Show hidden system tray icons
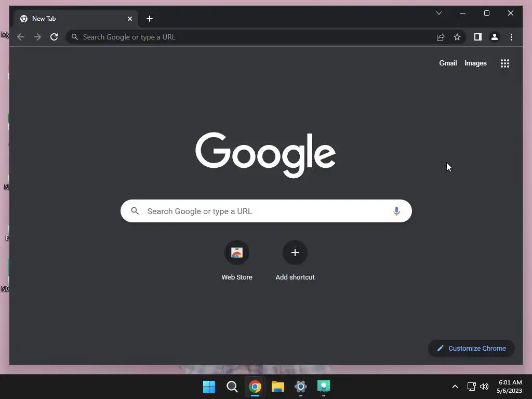 point(455,387)
